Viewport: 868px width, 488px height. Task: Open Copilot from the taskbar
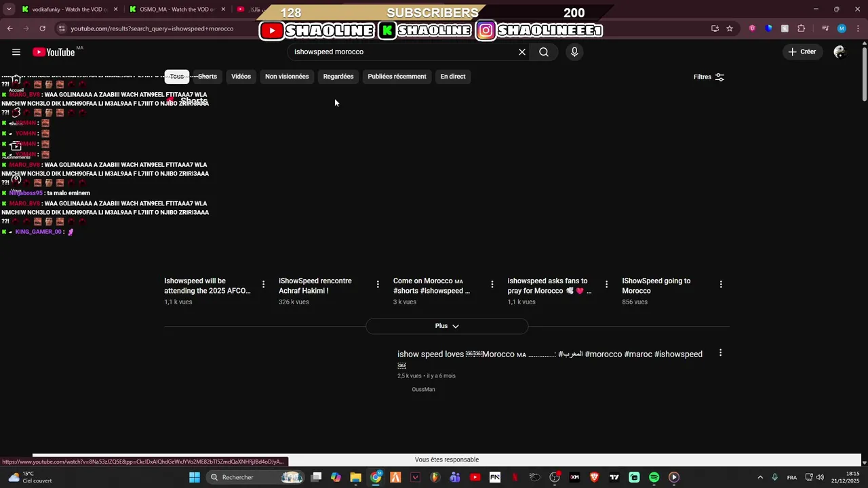[336, 477]
